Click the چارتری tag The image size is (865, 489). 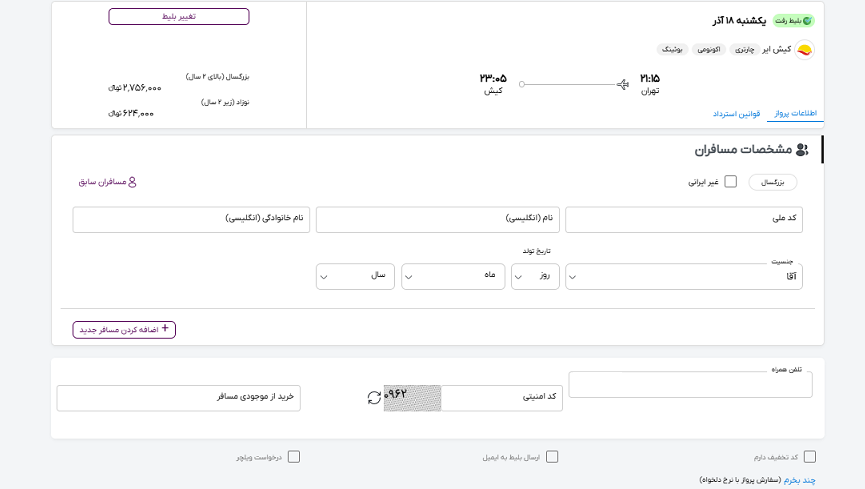744,50
